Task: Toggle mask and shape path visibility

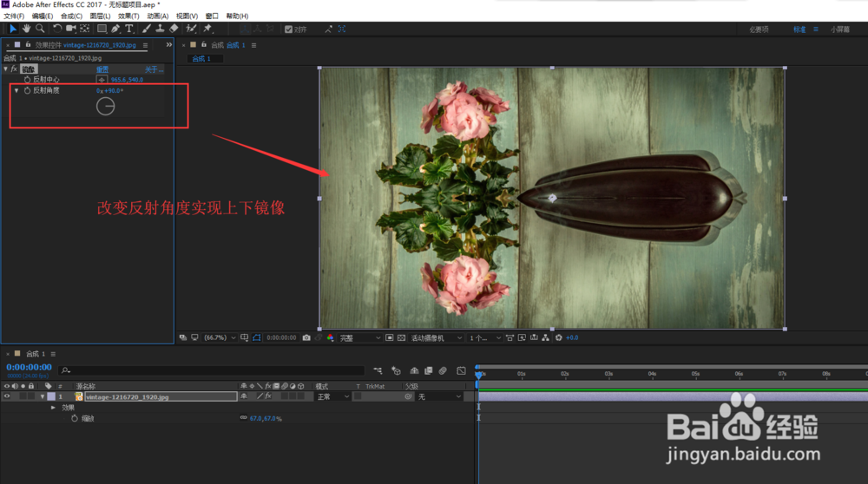Action: (x=257, y=337)
